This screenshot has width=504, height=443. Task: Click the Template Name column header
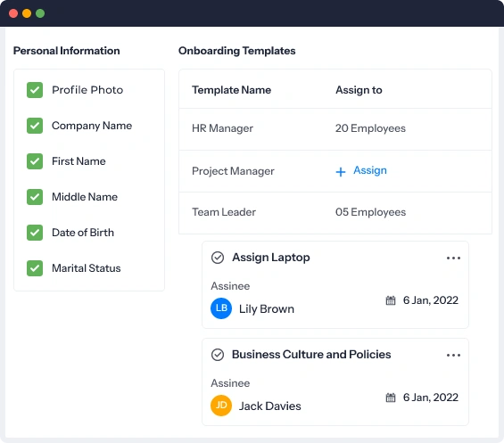pyautogui.click(x=231, y=90)
